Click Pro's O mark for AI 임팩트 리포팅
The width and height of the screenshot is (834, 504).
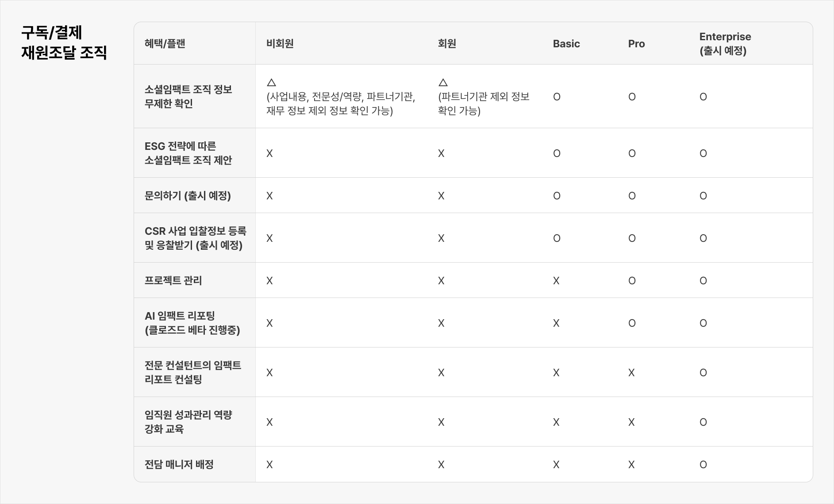(632, 323)
